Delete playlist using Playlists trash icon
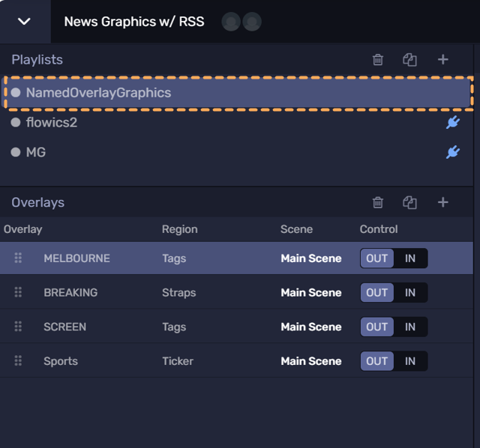Screen dimensions: 480x448 pyautogui.click(x=378, y=60)
